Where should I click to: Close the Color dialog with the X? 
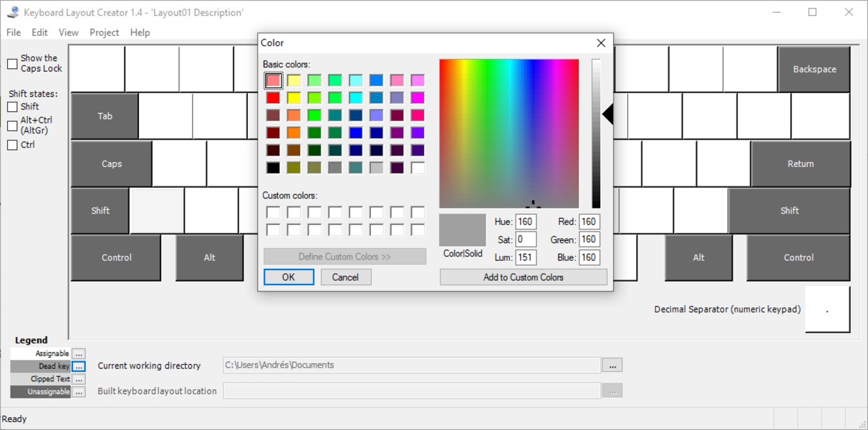coord(601,43)
